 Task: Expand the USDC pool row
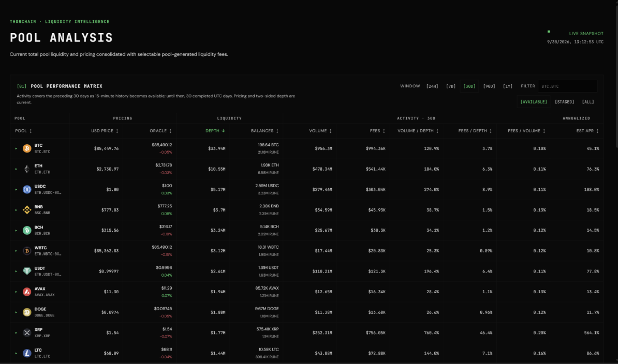pos(16,189)
